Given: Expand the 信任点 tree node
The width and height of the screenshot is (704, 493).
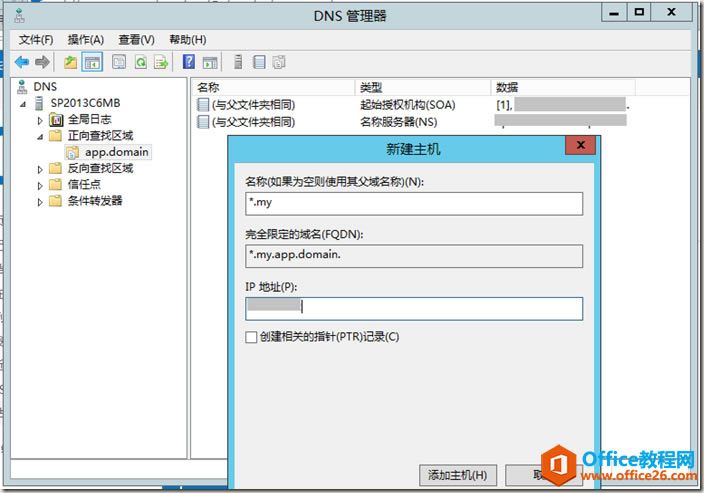Looking at the screenshot, I should tap(40, 185).
